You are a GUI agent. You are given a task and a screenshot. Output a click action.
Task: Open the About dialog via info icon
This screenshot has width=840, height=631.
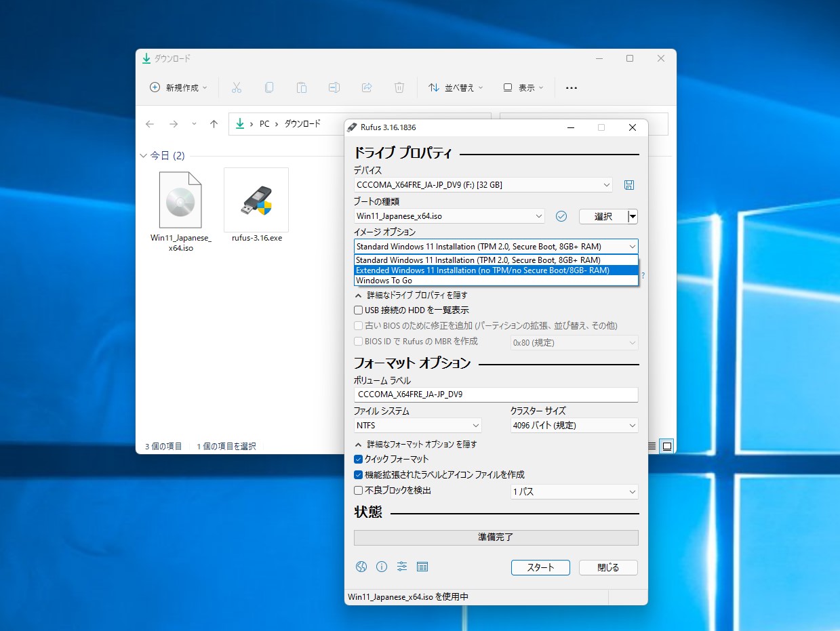point(382,567)
